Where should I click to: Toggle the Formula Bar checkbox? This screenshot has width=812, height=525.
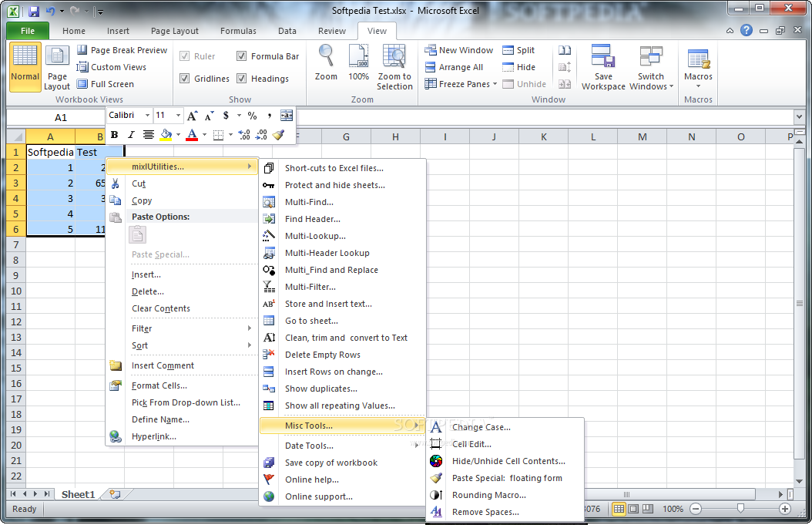point(241,56)
